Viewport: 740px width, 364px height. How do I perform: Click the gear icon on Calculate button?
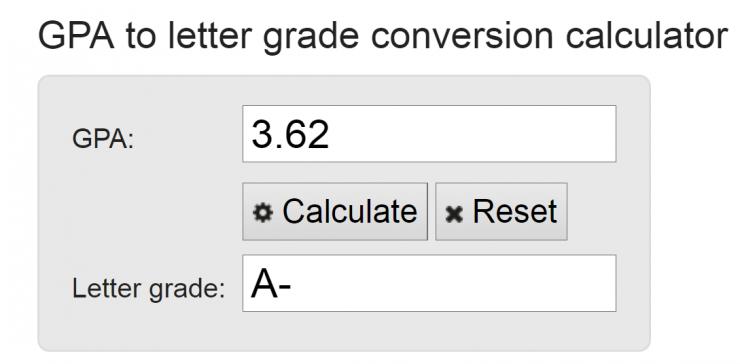point(262,212)
